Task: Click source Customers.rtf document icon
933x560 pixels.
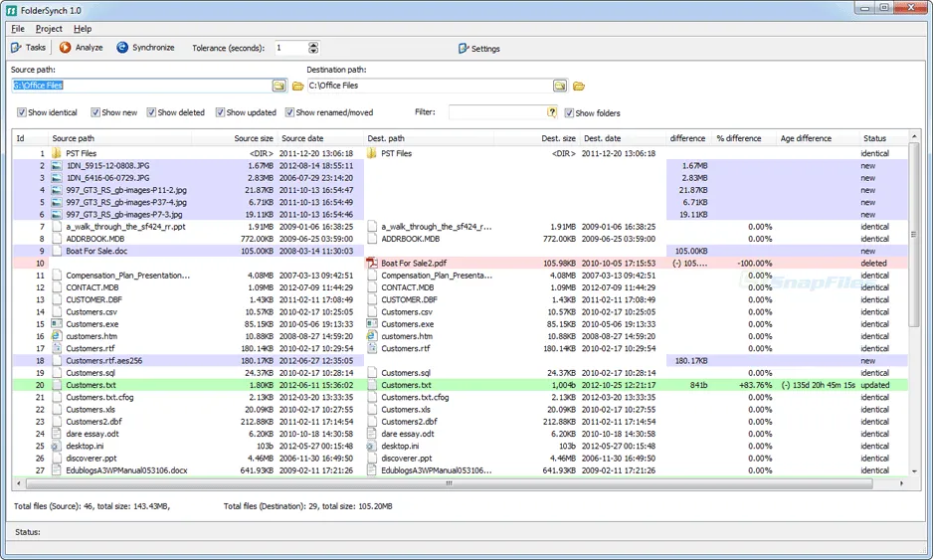Action: pos(57,348)
